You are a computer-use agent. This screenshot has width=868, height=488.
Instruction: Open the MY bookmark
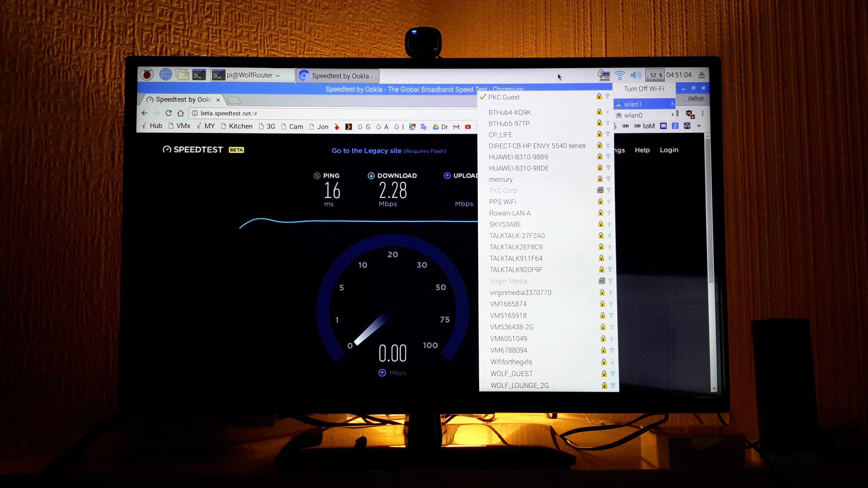(206, 126)
